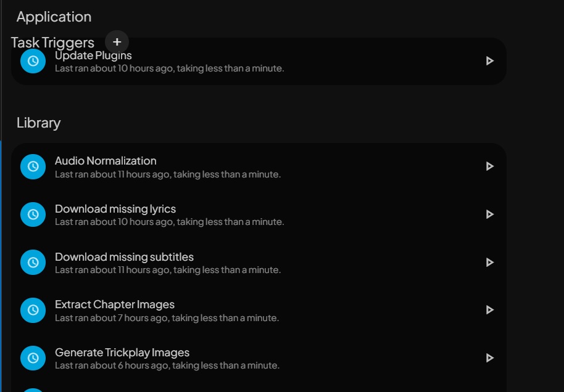Click the Audio Normalization clock icon
This screenshot has width=564, height=392.
pos(33,166)
